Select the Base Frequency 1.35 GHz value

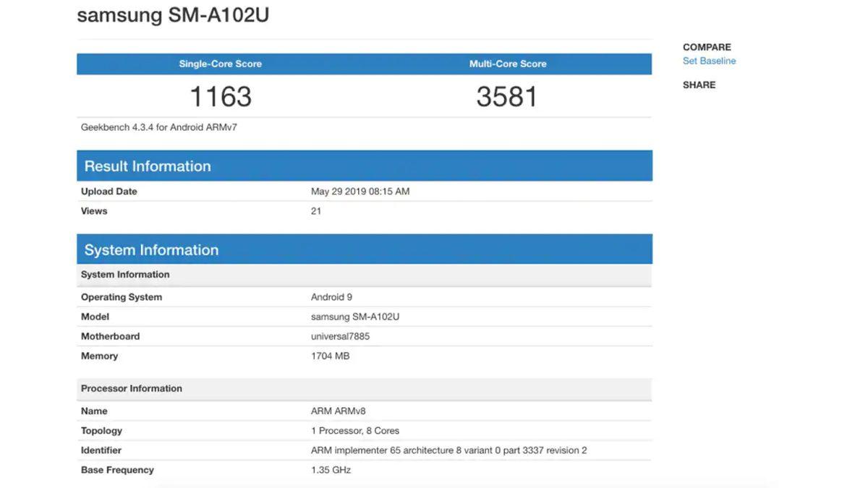click(x=330, y=469)
